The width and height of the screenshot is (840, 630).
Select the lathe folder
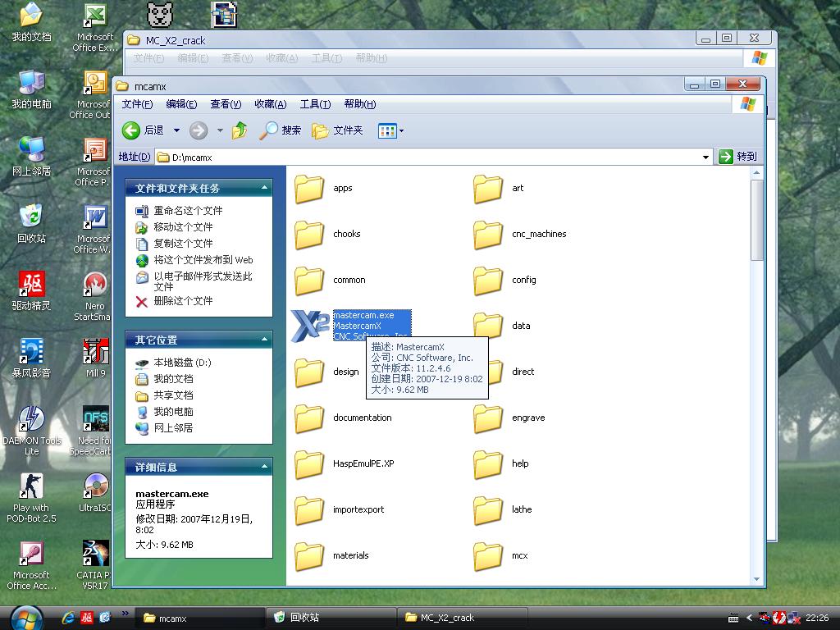[503, 510]
